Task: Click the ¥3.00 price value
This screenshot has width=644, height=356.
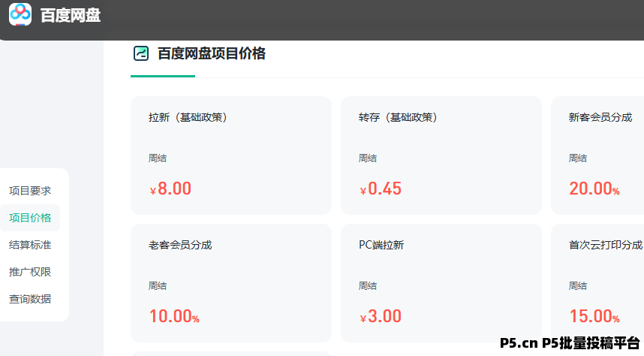Action: click(381, 316)
